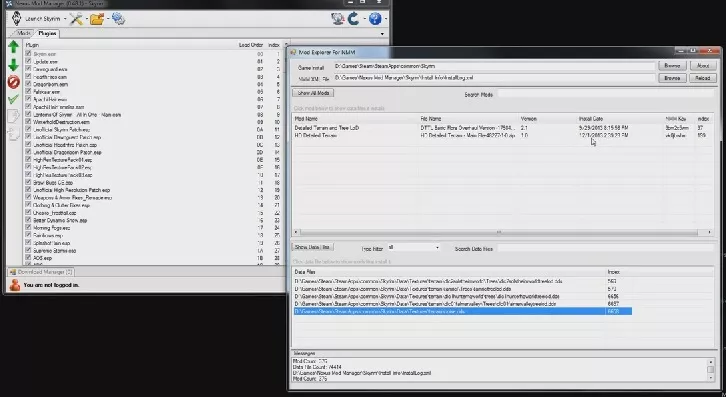Open the folder icon in NMM toolbar

[97, 19]
